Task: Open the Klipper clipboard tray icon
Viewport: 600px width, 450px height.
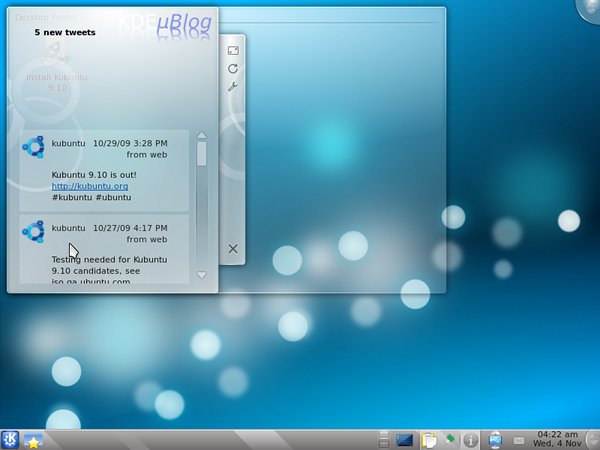Action: point(429,440)
